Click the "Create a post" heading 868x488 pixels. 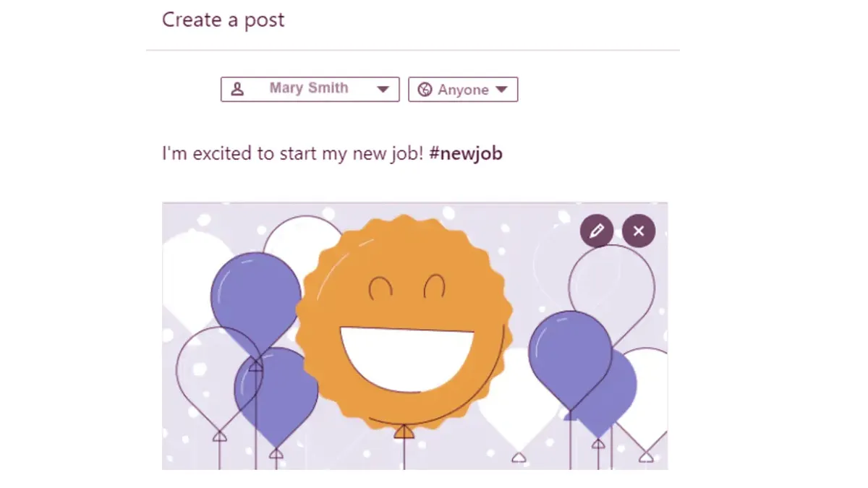(x=223, y=20)
